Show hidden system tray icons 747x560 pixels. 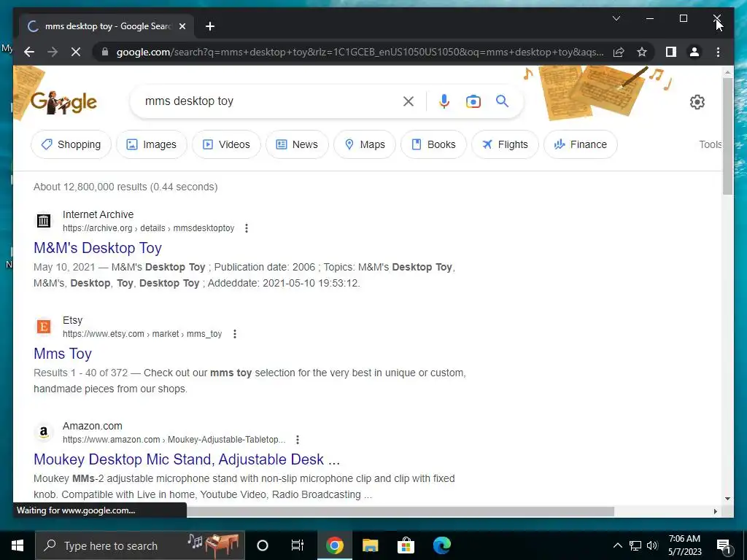pyautogui.click(x=617, y=545)
